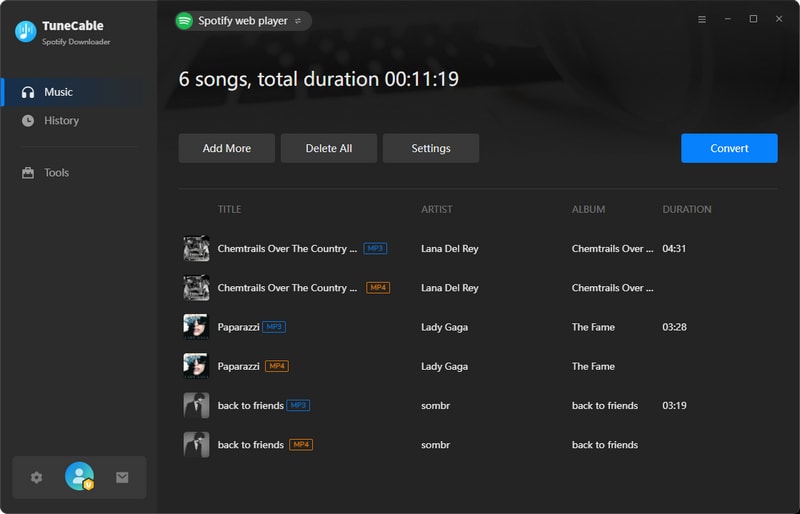Image resolution: width=800 pixels, height=514 pixels.
Task: Select Chemtrails Over The Country MP3 title
Action: tap(287, 249)
